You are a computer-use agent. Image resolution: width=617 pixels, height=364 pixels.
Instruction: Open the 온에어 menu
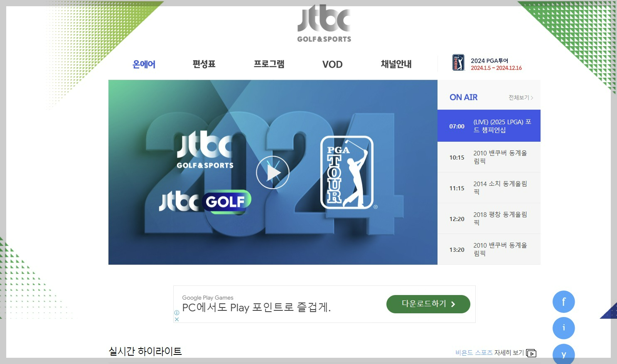pyautogui.click(x=144, y=64)
